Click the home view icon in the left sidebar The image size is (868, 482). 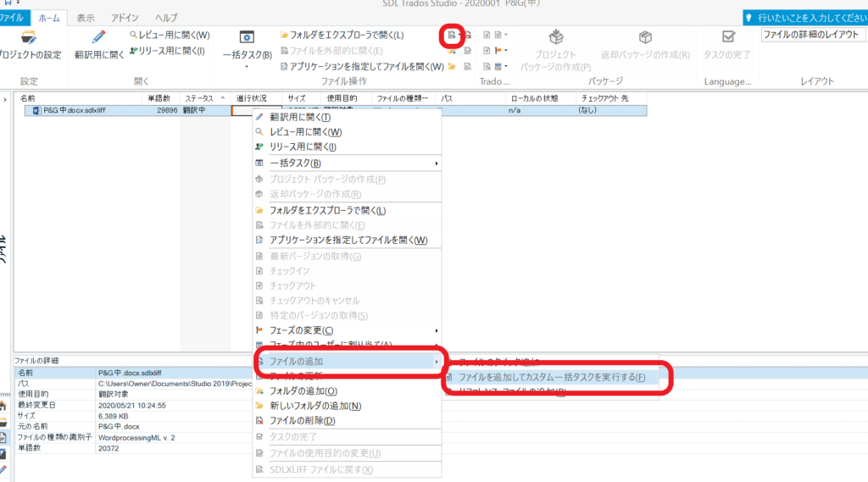click(3, 407)
